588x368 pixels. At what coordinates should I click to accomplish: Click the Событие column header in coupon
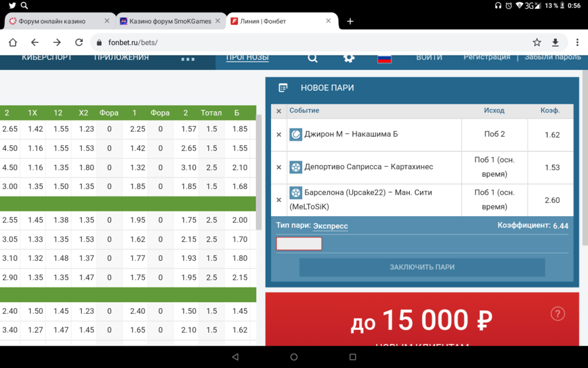[x=304, y=111]
